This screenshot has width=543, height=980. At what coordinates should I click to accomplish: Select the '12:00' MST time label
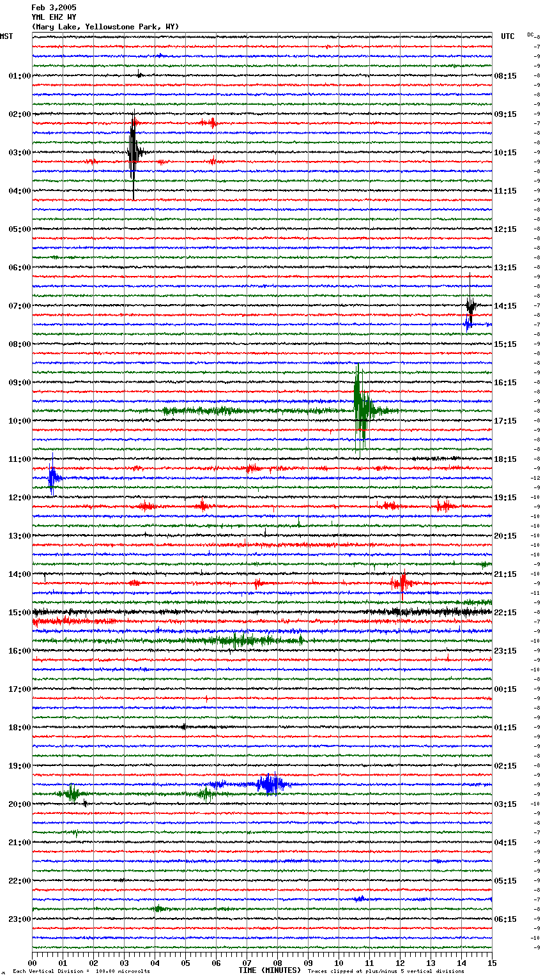tap(20, 498)
